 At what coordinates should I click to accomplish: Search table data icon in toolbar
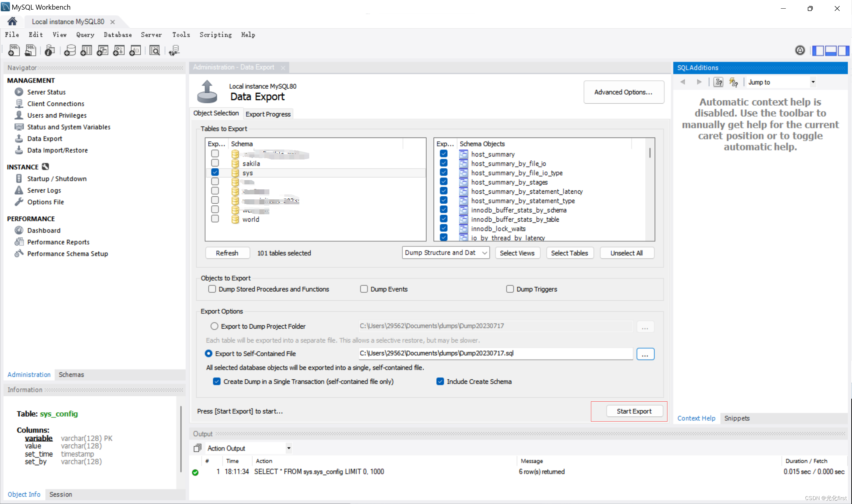pos(155,50)
